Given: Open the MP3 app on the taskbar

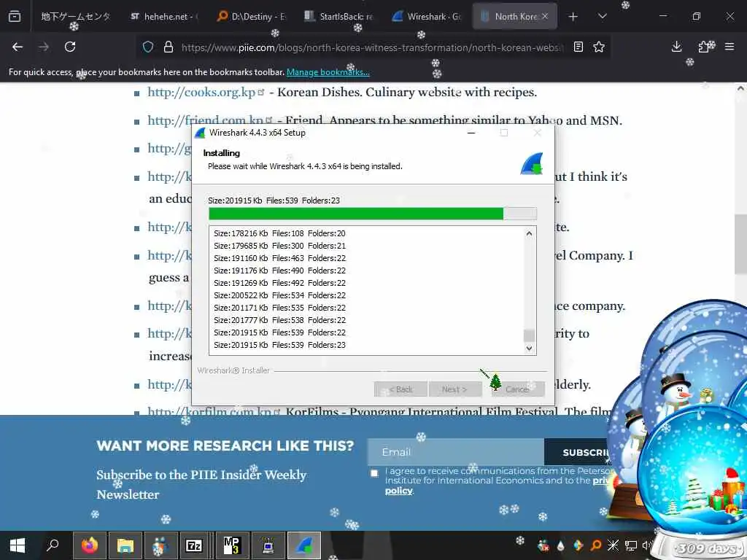Looking at the screenshot, I should [x=233, y=545].
